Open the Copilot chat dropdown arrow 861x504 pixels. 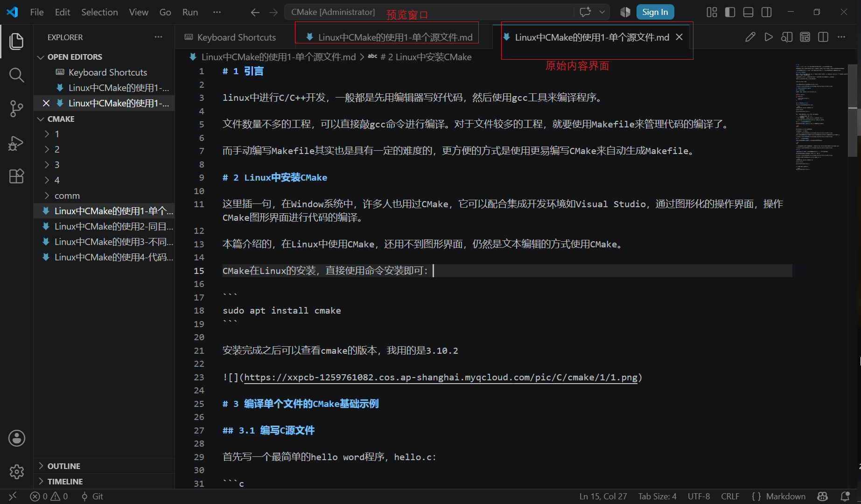pos(602,12)
